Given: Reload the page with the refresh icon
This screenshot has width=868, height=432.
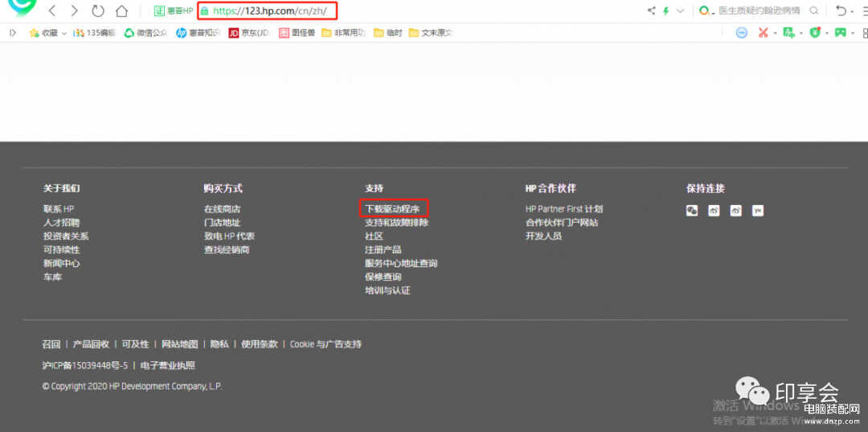Looking at the screenshot, I should [x=98, y=10].
